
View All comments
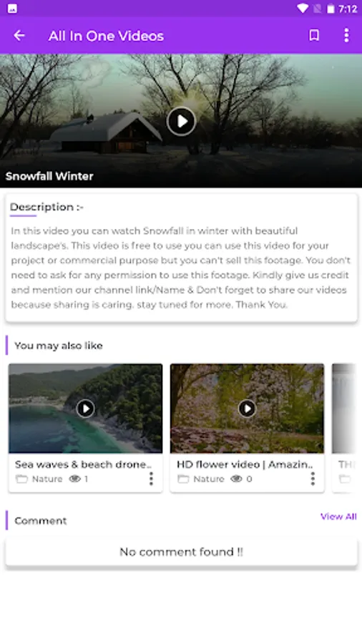(x=338, y=517)
